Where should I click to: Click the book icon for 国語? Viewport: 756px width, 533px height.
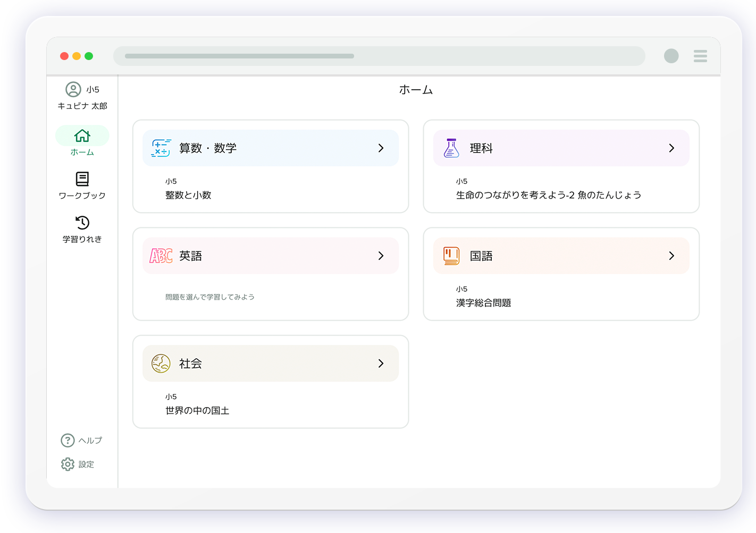tap(451, 256)
